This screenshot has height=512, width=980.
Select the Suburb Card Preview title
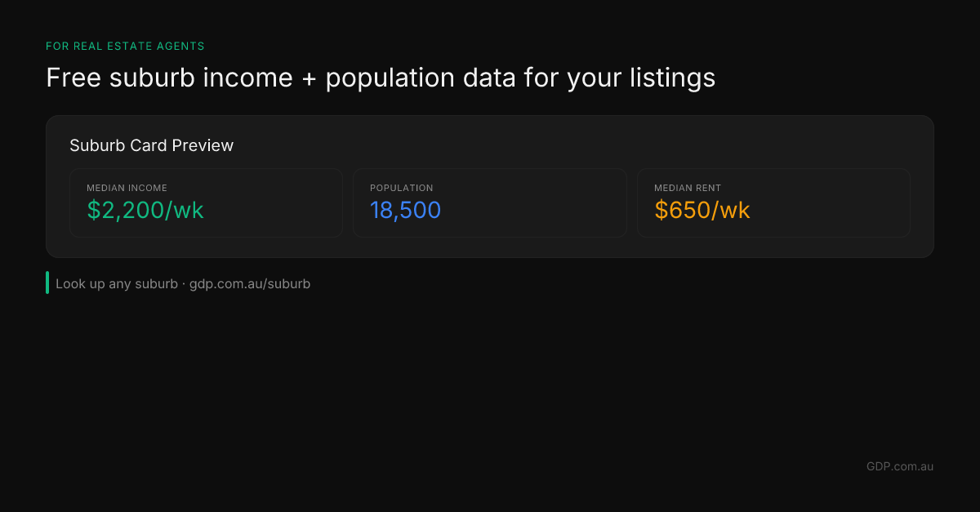[x=151, y=145]
